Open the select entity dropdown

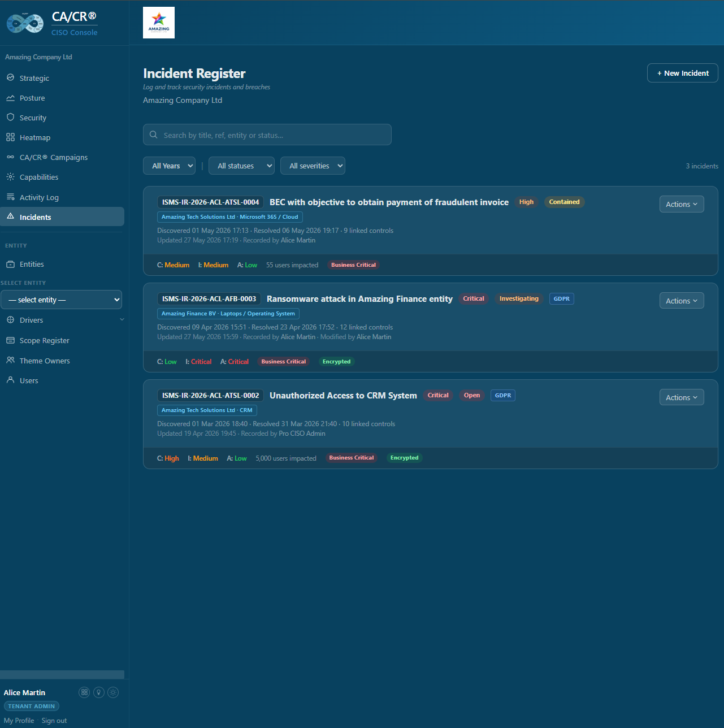tap(61, 300)
